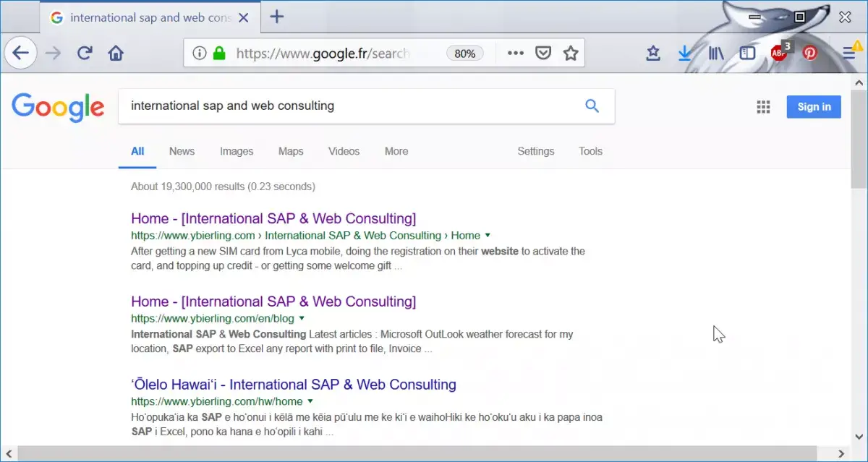Switch to the Maps tab

point(291,151)
